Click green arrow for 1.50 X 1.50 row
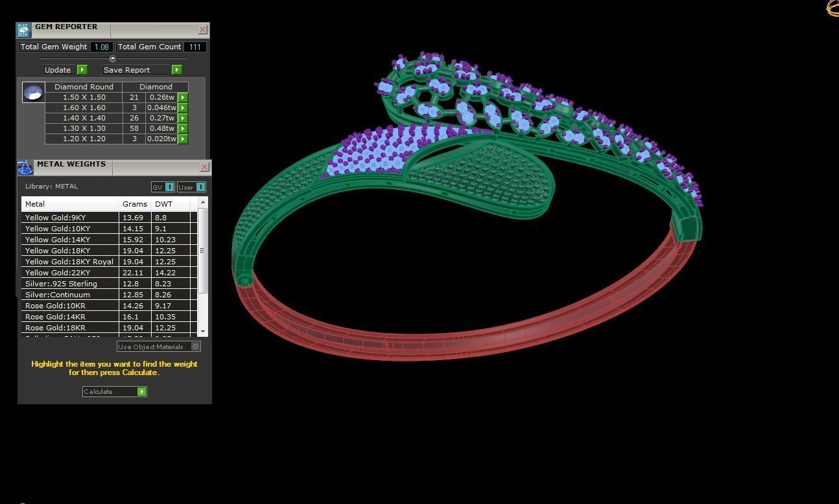The height and width of the screenshot is (504, 839). tap(183, 97)
